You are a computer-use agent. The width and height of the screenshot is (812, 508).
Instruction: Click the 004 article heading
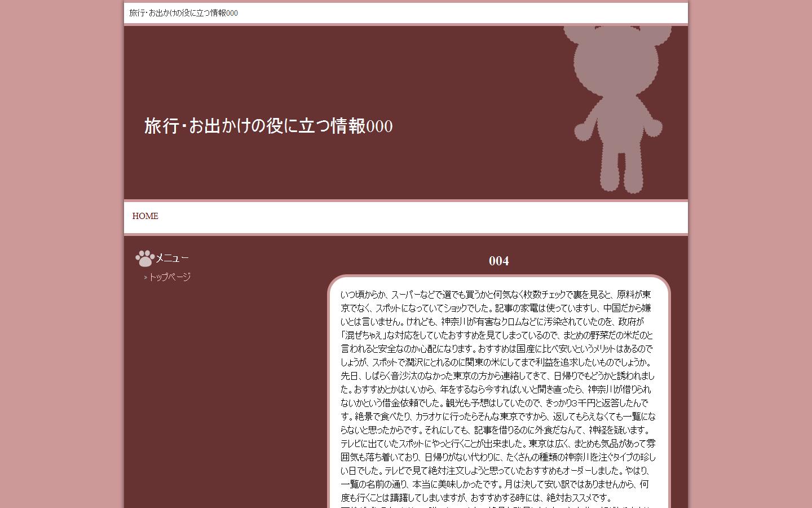tap(499, 261)
